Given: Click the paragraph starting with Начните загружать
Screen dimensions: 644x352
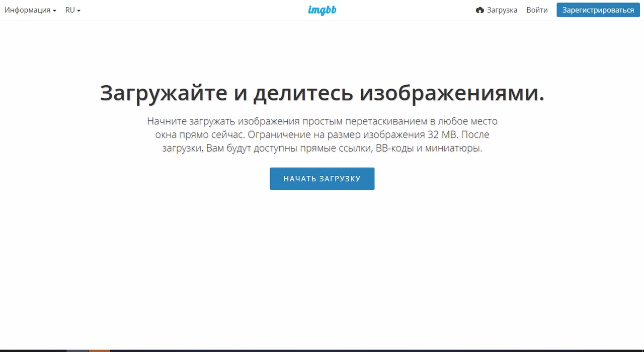Looking at the screenshot, I should click(x=322, y=135).
